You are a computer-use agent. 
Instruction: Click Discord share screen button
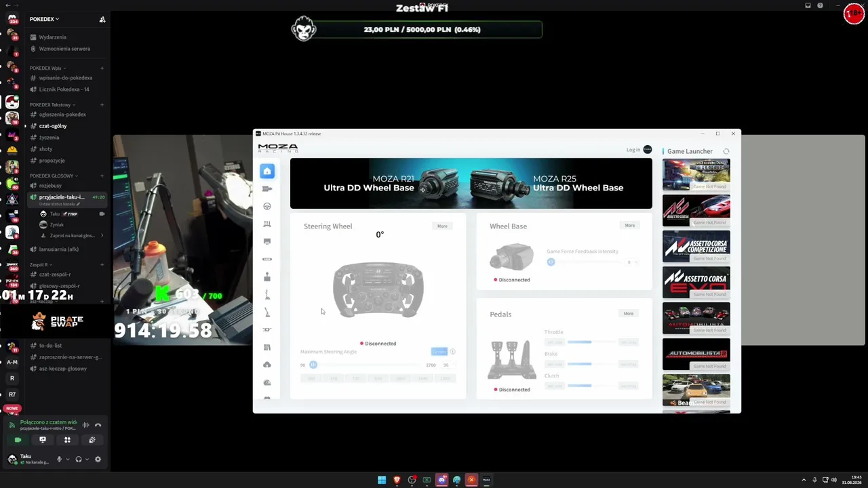pyautogui.click(x=43, y=441)
